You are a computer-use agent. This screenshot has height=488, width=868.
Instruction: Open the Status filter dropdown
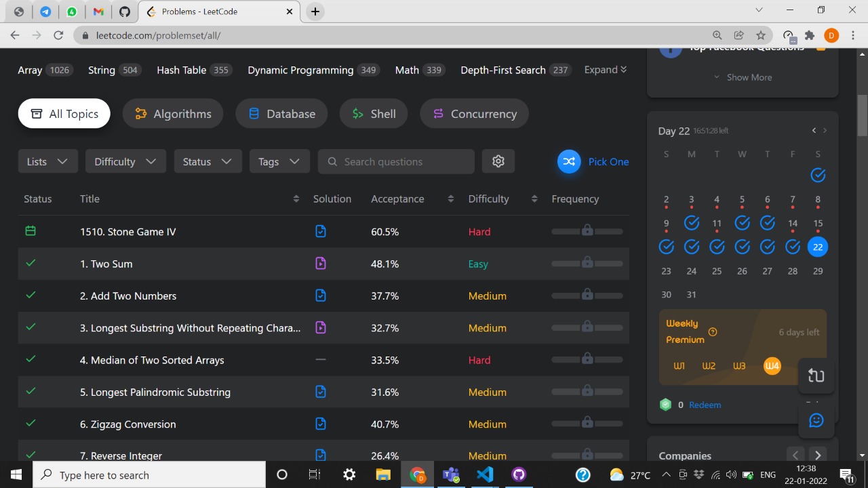point(208,161)
